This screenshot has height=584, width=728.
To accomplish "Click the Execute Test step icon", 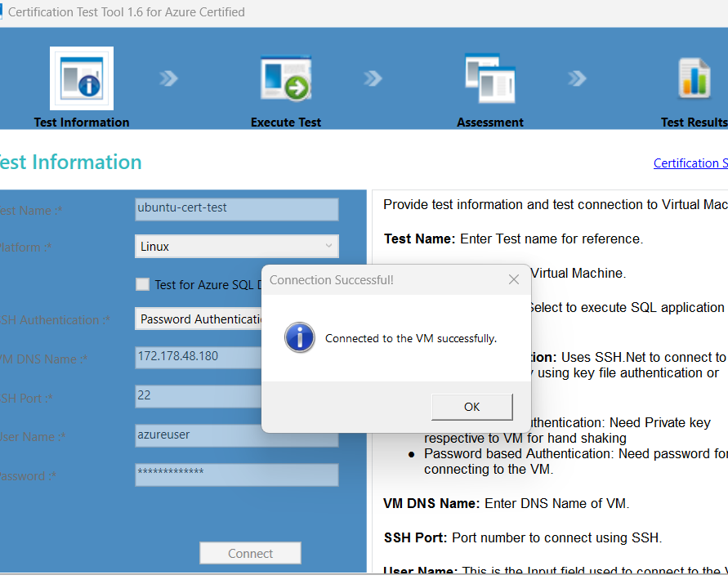I will [x=285, y=78].
